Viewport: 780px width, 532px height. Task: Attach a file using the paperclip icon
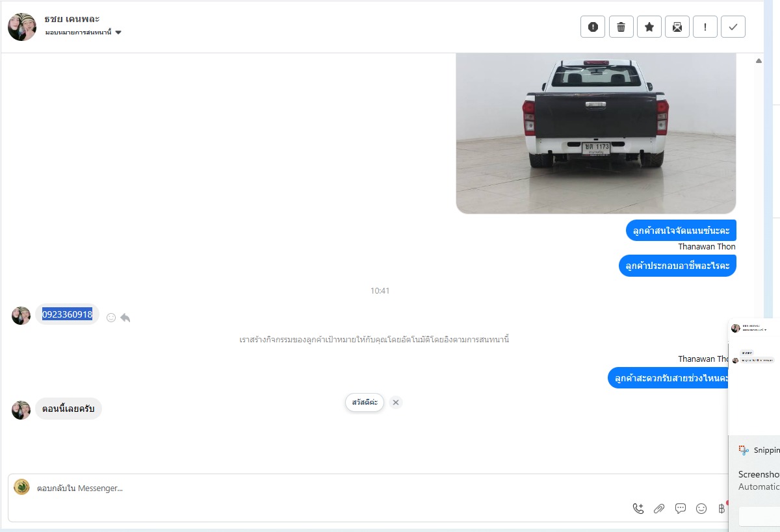tap(659, 509)
